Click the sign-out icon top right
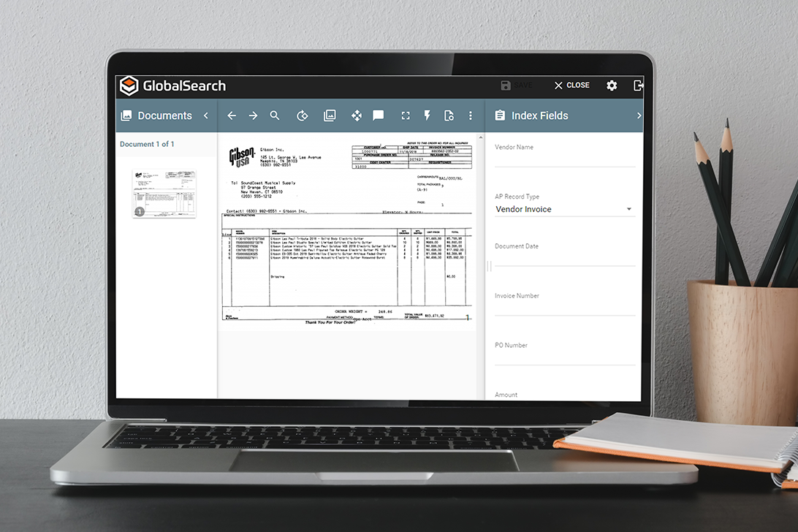The width and height of the screenshot is (798, 532). pyautogui.click(x=638, y=85)
